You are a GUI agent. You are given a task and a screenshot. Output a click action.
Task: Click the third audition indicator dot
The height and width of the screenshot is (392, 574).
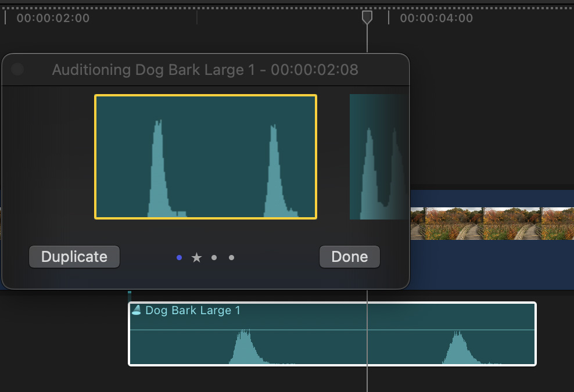214,257
